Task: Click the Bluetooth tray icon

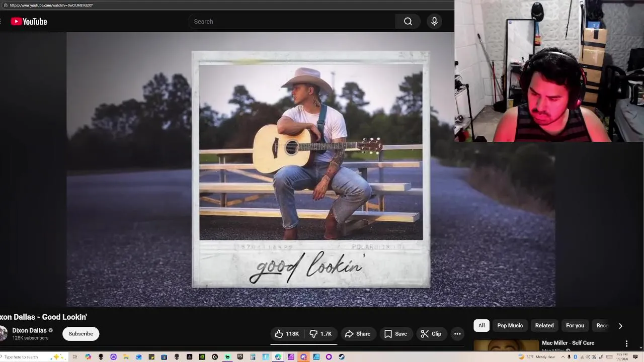Action: point(575,357)
